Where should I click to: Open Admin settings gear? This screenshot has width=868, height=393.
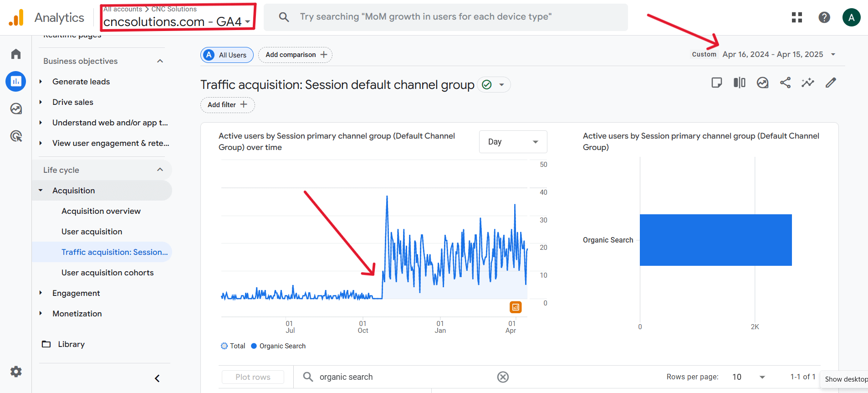coord(16,372)
